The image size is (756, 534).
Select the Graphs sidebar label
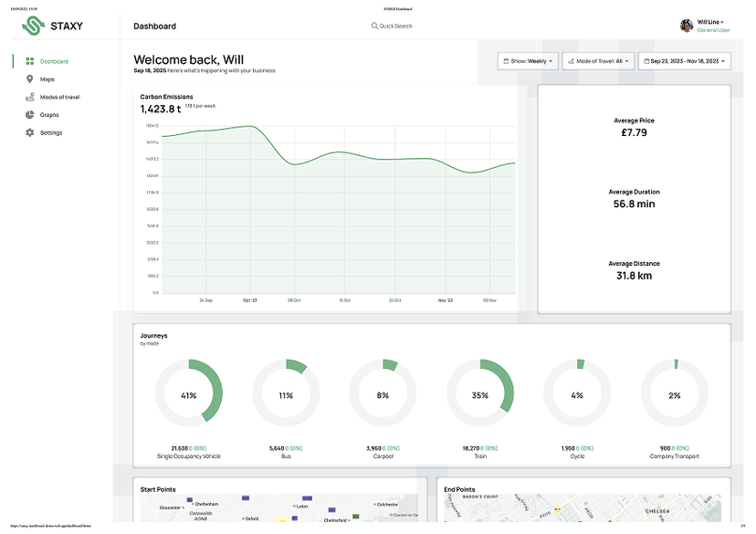tap(49, 115)
